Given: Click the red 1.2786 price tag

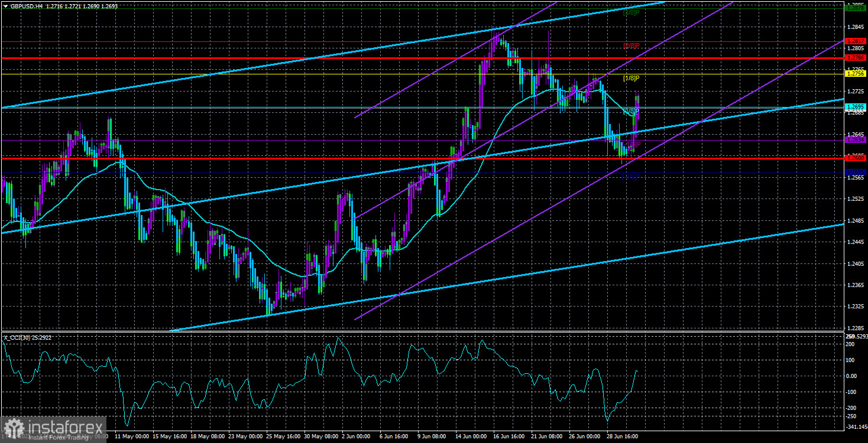Looking at the screenshot, I should click(856, 58).
